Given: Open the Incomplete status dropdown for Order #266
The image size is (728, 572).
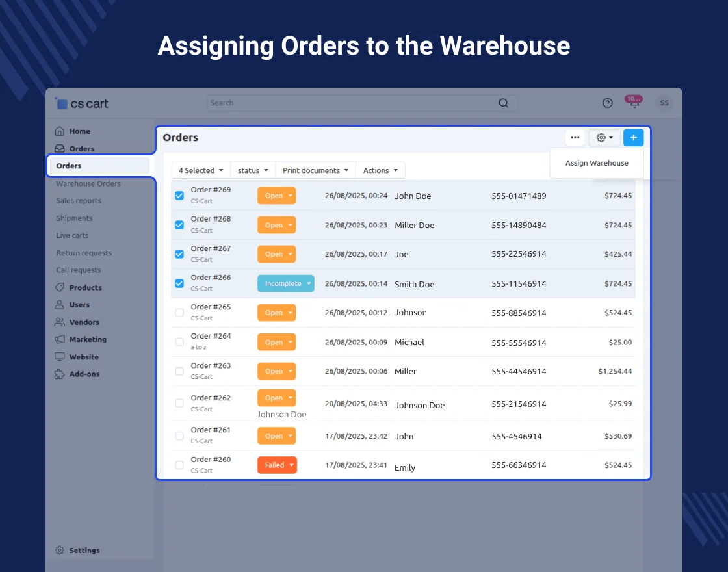Looking at the screenshot, I should coord(285,283).
